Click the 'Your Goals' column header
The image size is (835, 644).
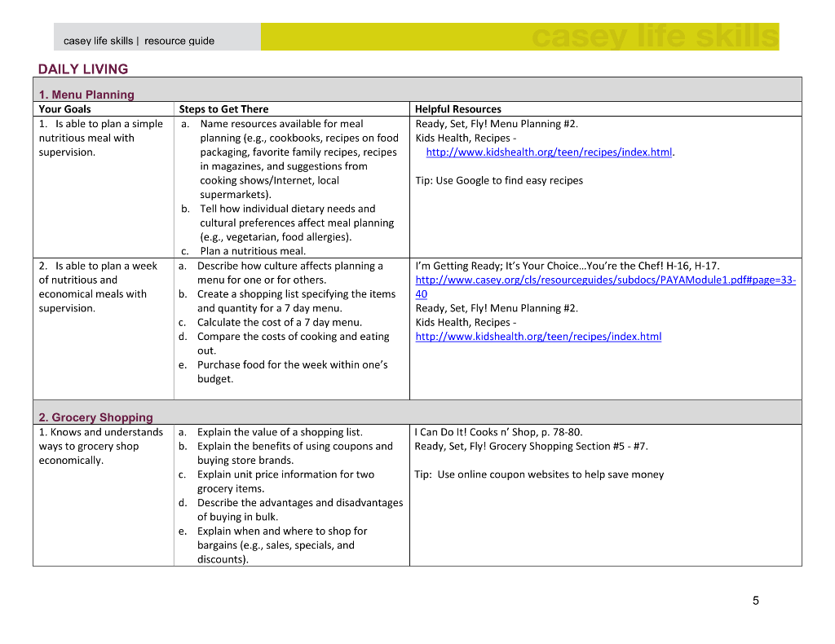[x=65, y=109]
